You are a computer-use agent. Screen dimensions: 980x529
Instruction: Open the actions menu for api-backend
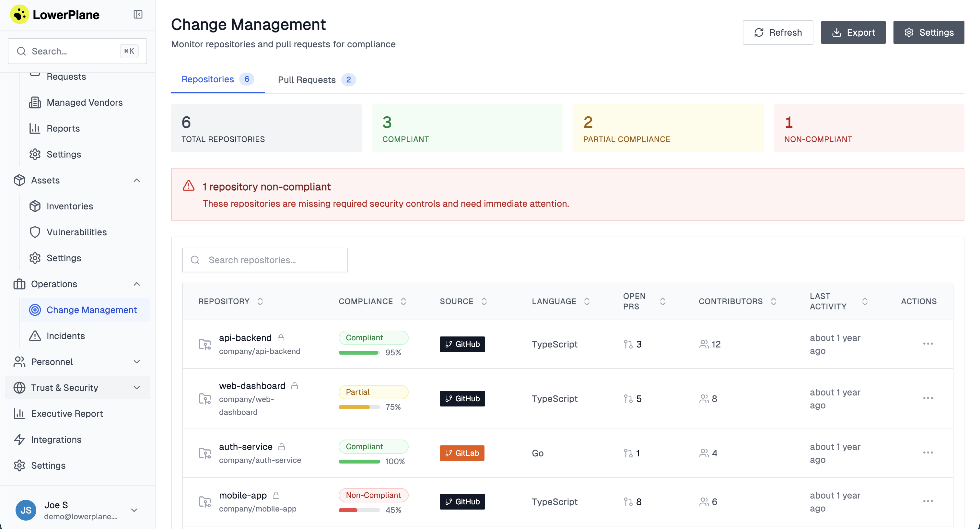(x=928, y=344)
